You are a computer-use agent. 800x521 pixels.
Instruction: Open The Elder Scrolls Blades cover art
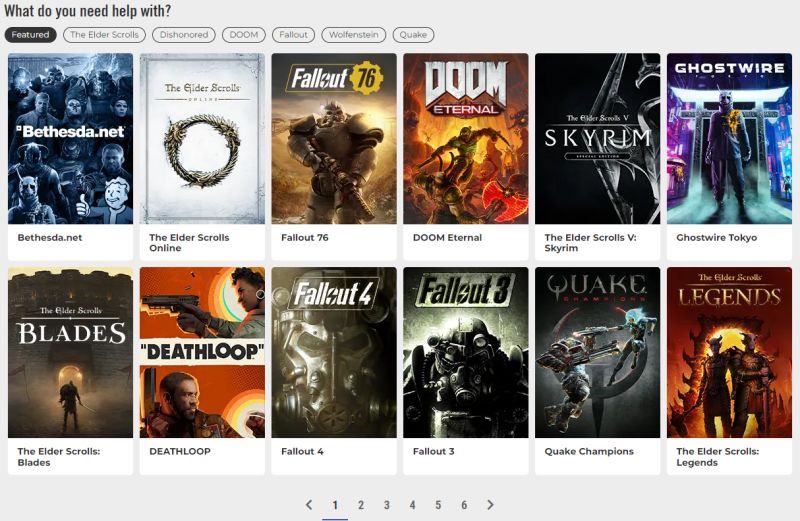(70, 352)
